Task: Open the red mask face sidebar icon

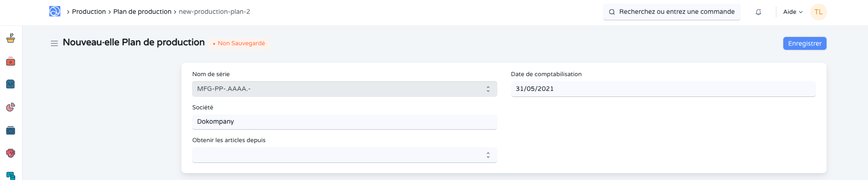Action: 11,153
